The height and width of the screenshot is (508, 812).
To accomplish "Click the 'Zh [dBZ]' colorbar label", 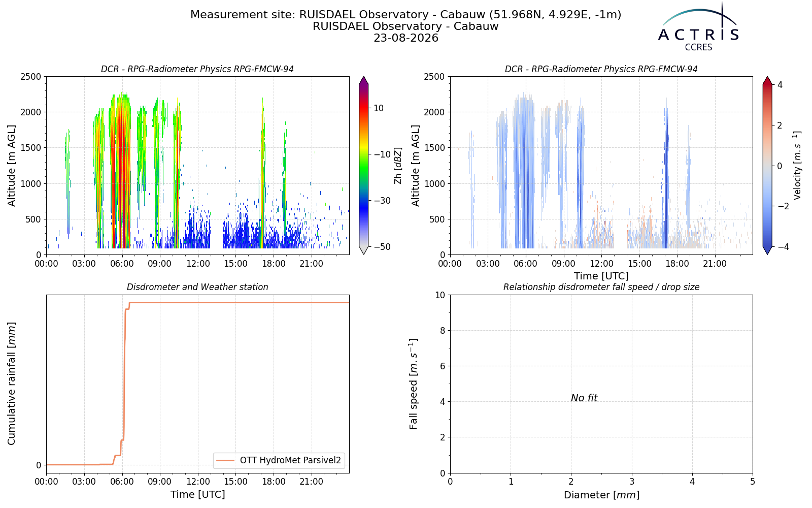I will point(398,166).
